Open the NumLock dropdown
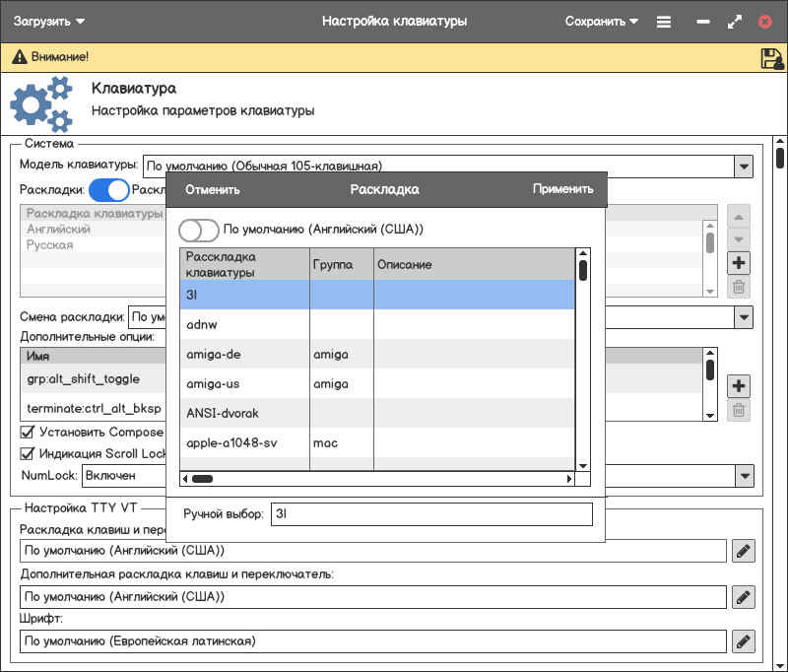The image size is (788, 672). [744, 476]
